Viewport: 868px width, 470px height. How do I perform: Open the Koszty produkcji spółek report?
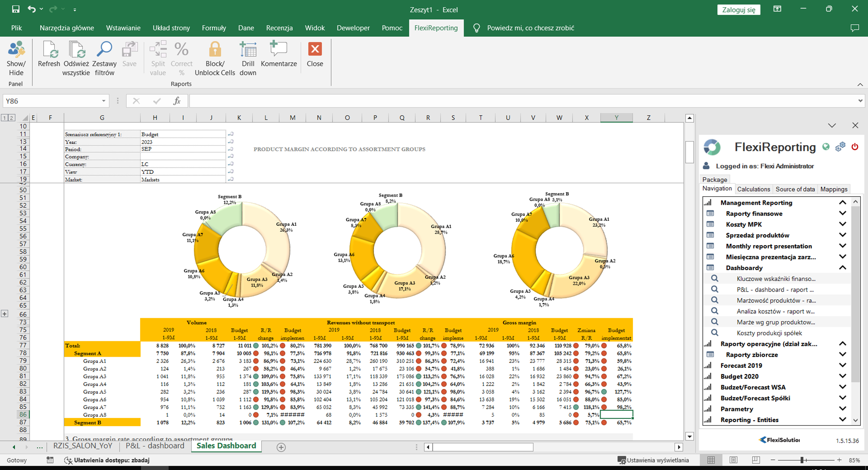point(769,333)
